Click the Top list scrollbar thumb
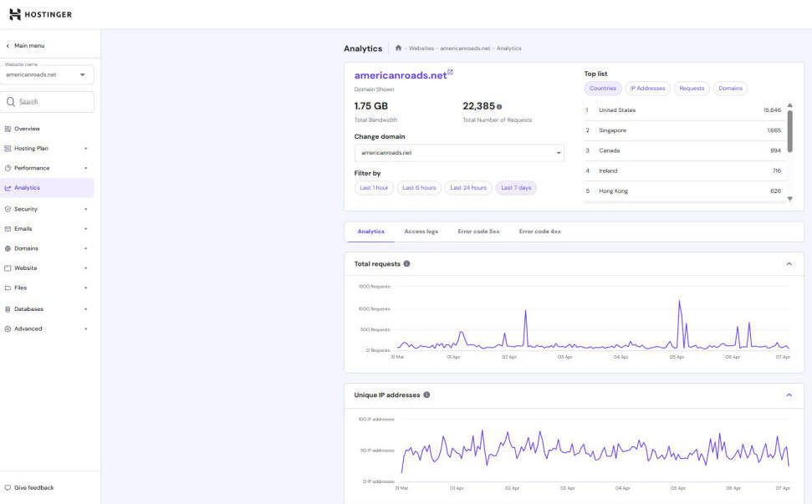The width and height of the screenshot is (812, 504). [x=789, y=131]
